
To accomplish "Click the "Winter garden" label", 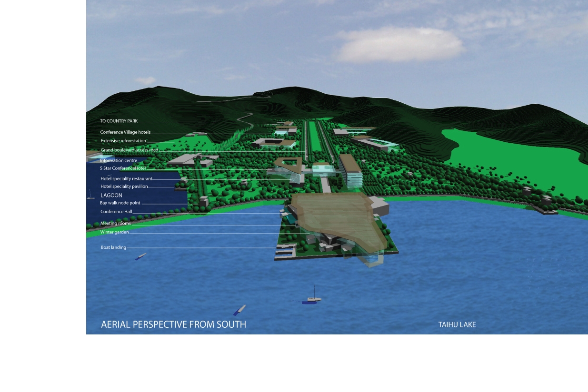I will click(x=114, y=232).
